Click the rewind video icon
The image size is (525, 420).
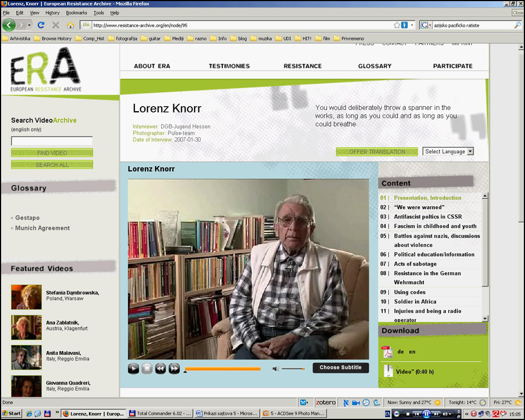161,368
